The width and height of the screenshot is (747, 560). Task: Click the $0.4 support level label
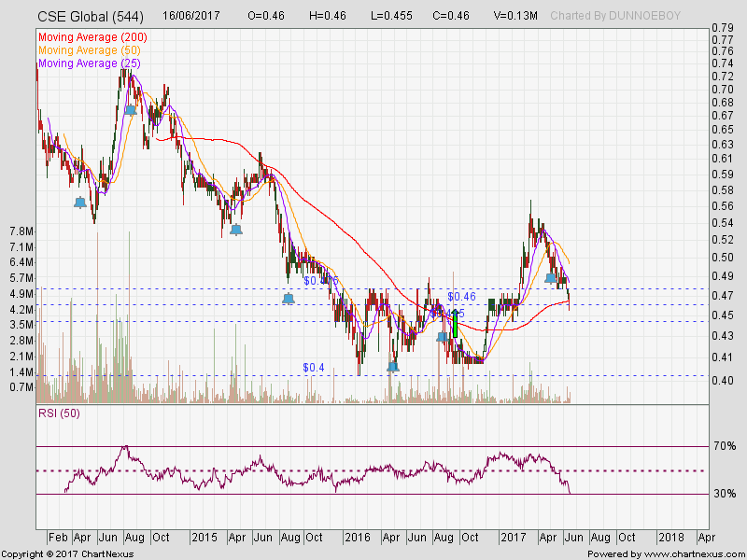click(x=313, y=368)
